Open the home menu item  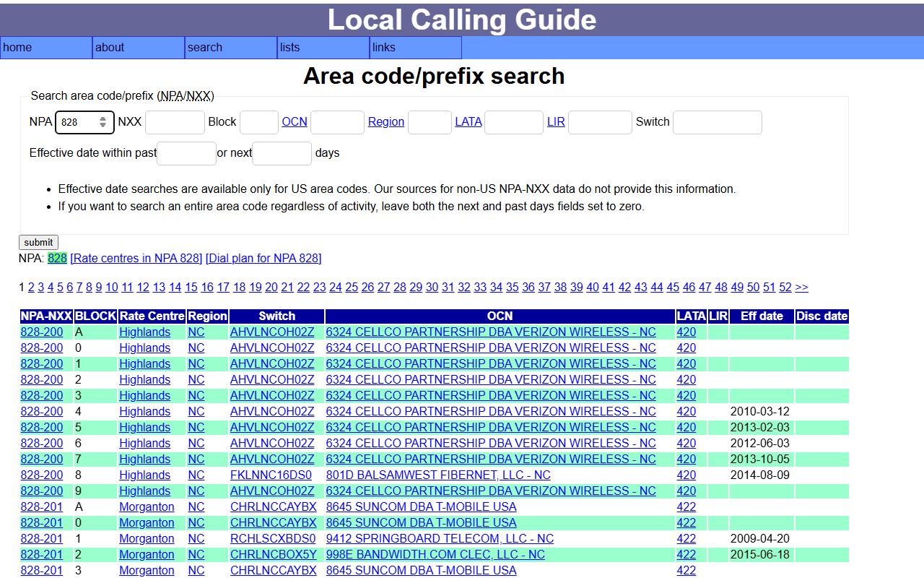[x=46, y=48]
